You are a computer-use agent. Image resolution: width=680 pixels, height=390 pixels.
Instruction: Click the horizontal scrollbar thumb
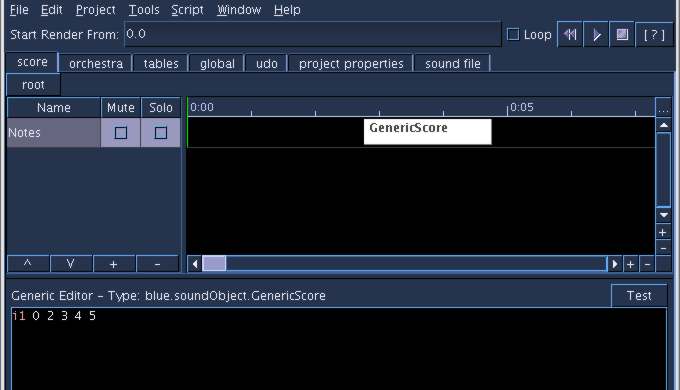coord(214,264)
